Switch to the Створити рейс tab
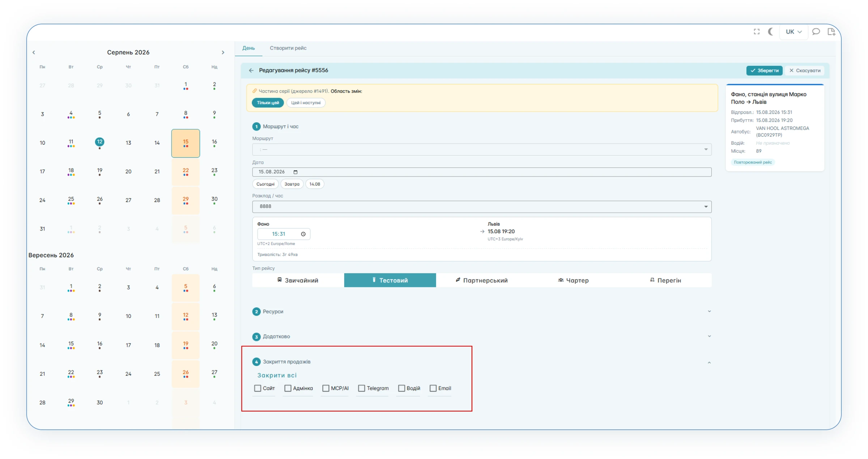Image resolution: width=868 pixels, height=459 pixels. [x=288, y=48]
